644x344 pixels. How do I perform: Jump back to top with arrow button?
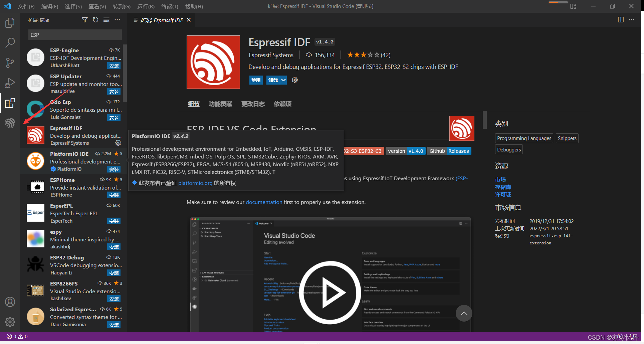[464, 313]
